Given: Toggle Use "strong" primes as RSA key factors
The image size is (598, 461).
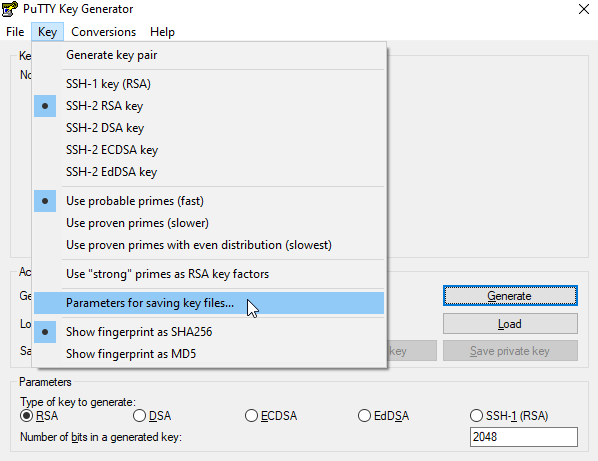Looking at the screenshot, I should tap(209, 274).
